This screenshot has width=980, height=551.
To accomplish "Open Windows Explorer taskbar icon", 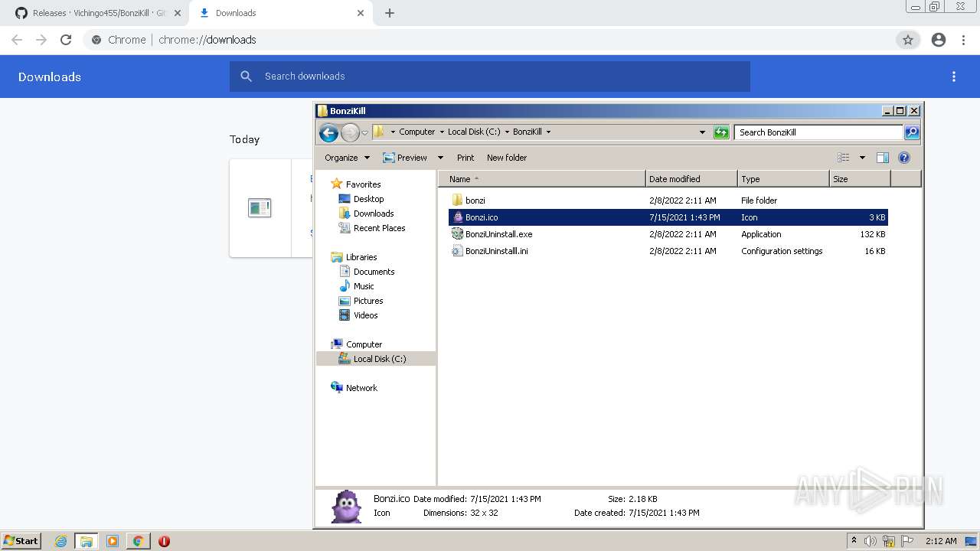I will click(x=87, y=541).
